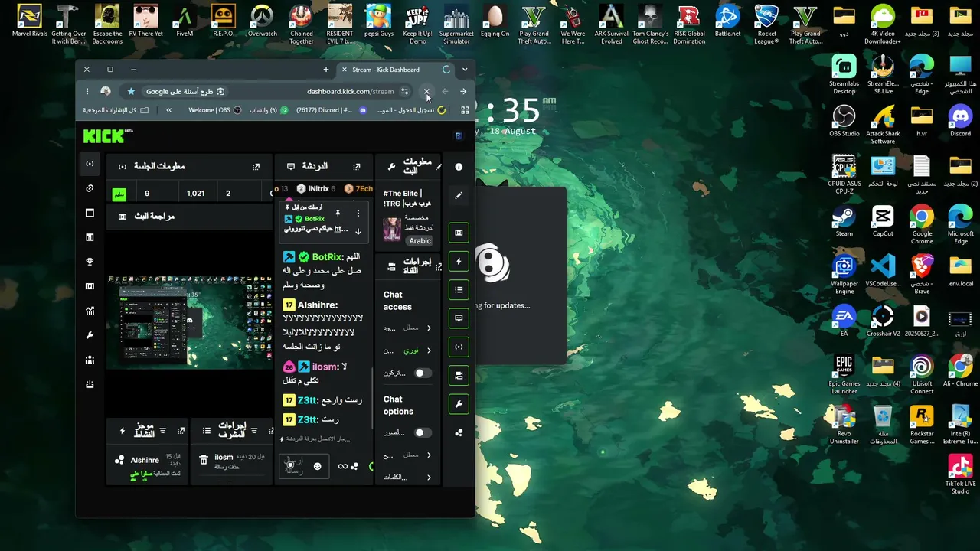Open Google Lens search icon in address bar

220,91
